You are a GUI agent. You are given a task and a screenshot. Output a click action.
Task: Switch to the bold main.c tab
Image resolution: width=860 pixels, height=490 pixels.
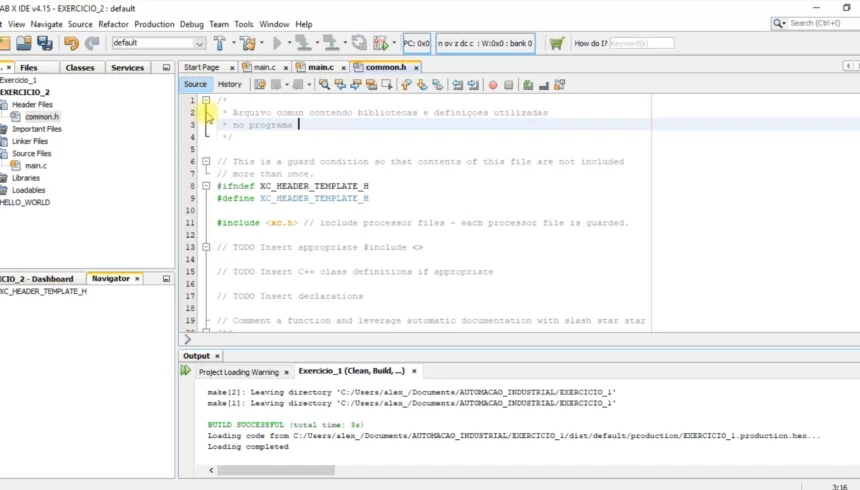click(321, 67)
